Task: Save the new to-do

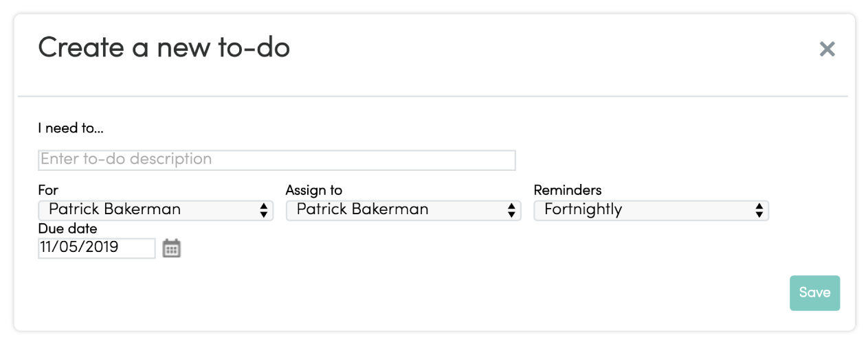Action: 815,293
